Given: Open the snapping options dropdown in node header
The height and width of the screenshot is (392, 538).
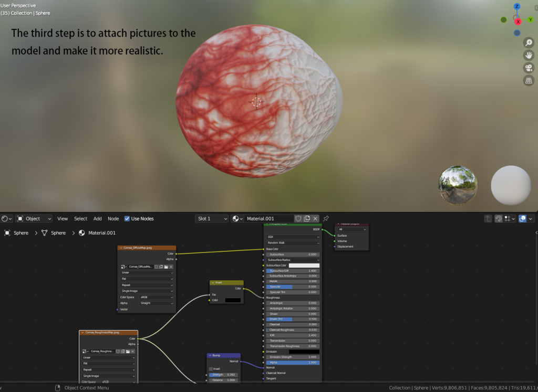Looking at the screenshot, I should [510, 219].
